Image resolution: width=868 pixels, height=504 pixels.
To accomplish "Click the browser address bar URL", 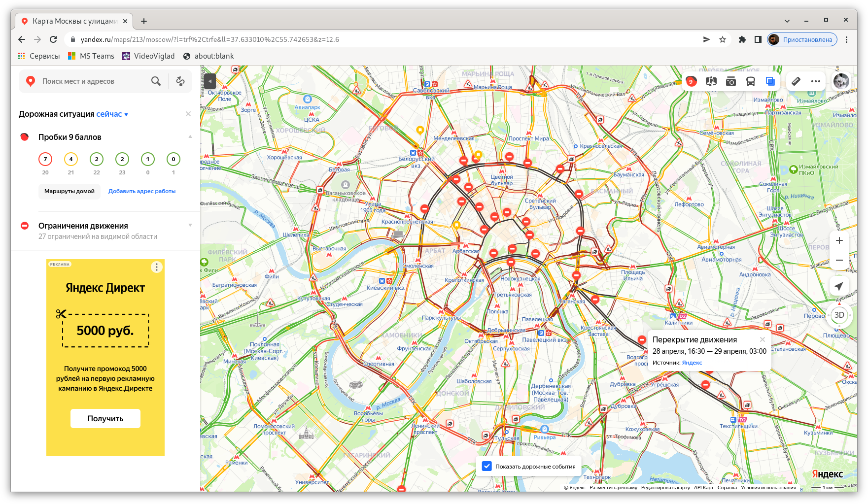I will [x=209, y=39].
